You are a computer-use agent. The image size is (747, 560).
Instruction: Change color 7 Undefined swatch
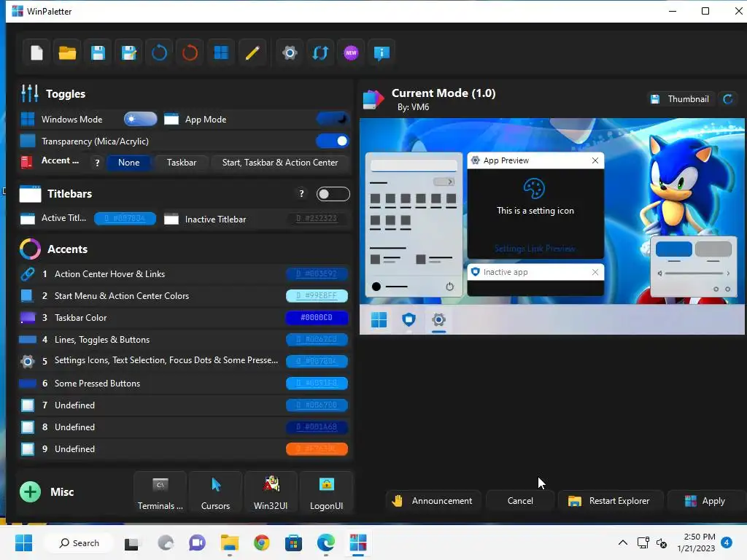[317, 405]
